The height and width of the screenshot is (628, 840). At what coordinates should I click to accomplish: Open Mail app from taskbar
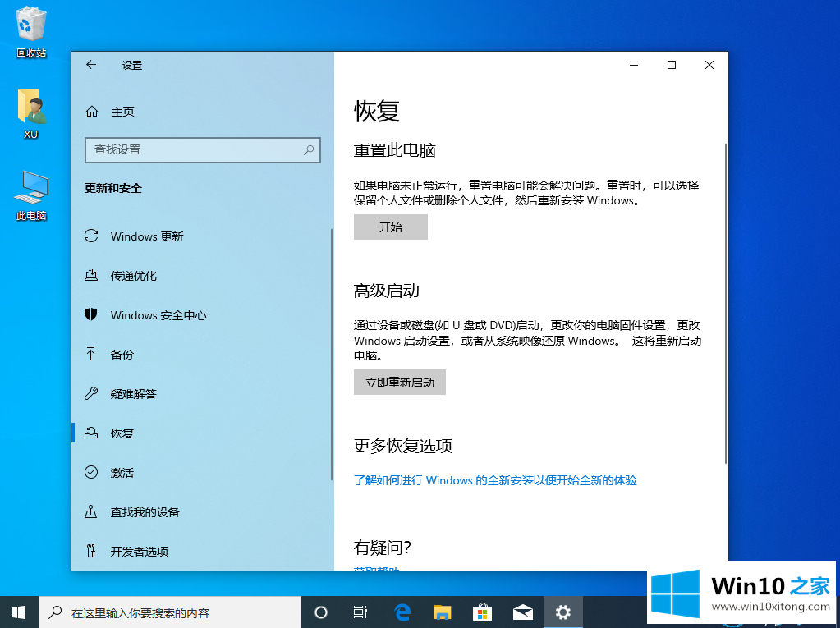point(523,612)
